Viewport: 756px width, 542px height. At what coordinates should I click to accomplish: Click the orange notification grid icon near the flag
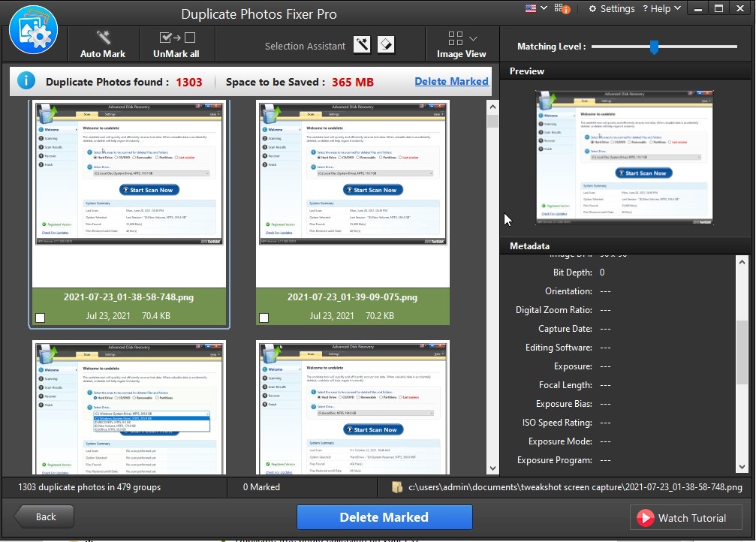[x=562, y=8]
